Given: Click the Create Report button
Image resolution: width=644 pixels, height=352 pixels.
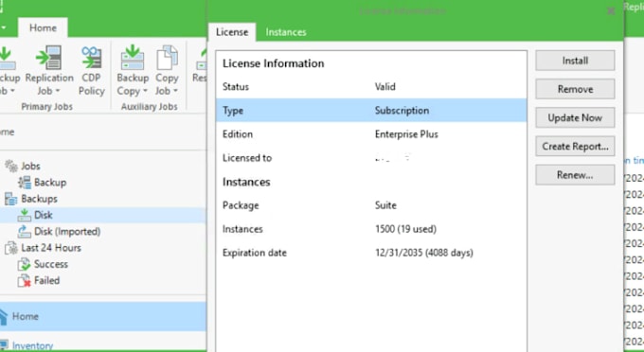Looking at the screenshot, I should [x=575, y=147].
